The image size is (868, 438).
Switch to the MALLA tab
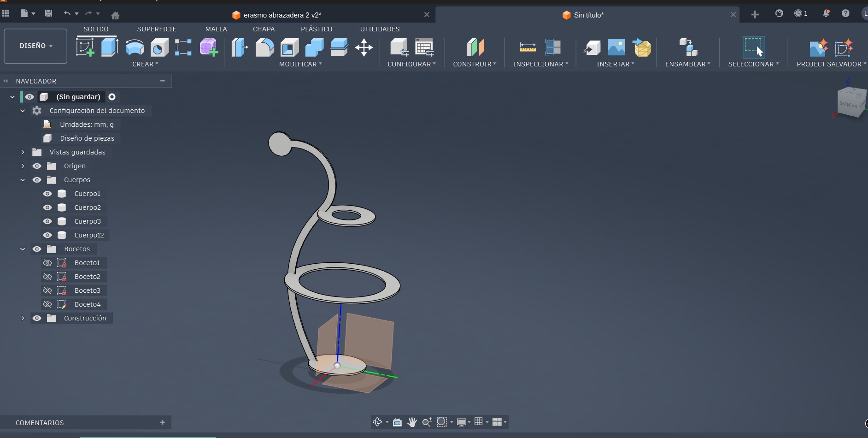216,29
